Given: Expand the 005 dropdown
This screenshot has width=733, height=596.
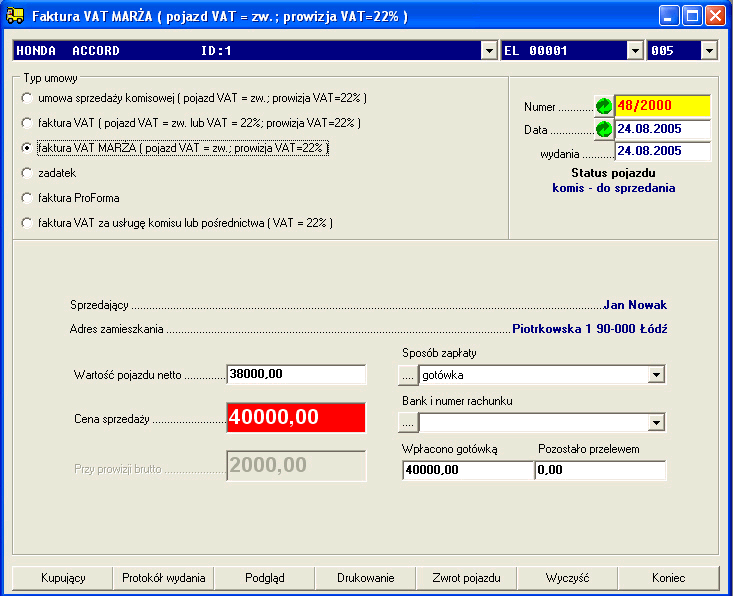Looking at the screenshot, I should (708, 51).
